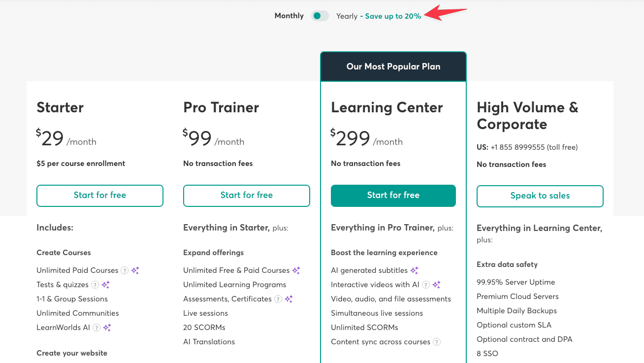Click the Monthly billing label
Viewport: 644px width, 363px height.
[289, 16]
